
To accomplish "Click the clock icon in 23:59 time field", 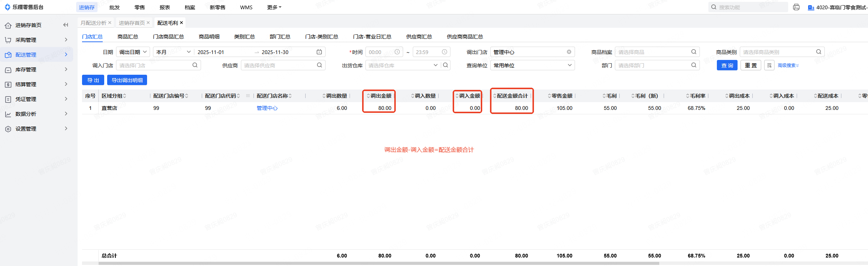I will pos(445,52).
